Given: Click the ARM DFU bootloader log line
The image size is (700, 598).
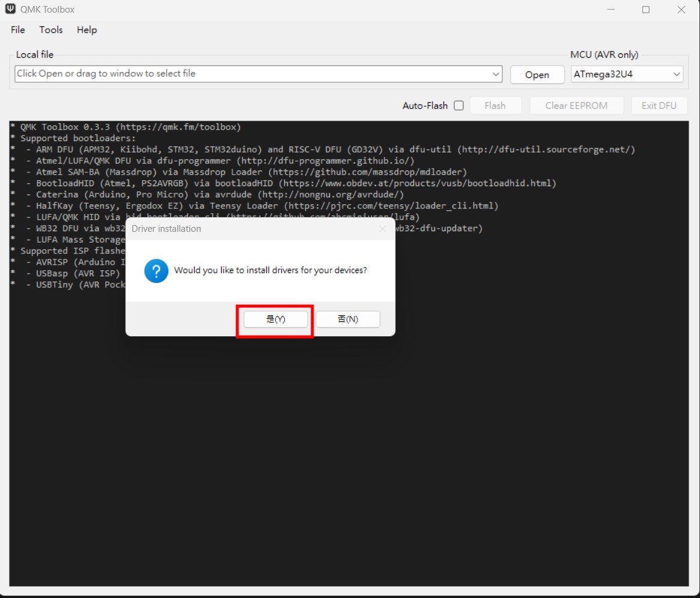Looking at the screenshot, I should [x=323, y=149].
